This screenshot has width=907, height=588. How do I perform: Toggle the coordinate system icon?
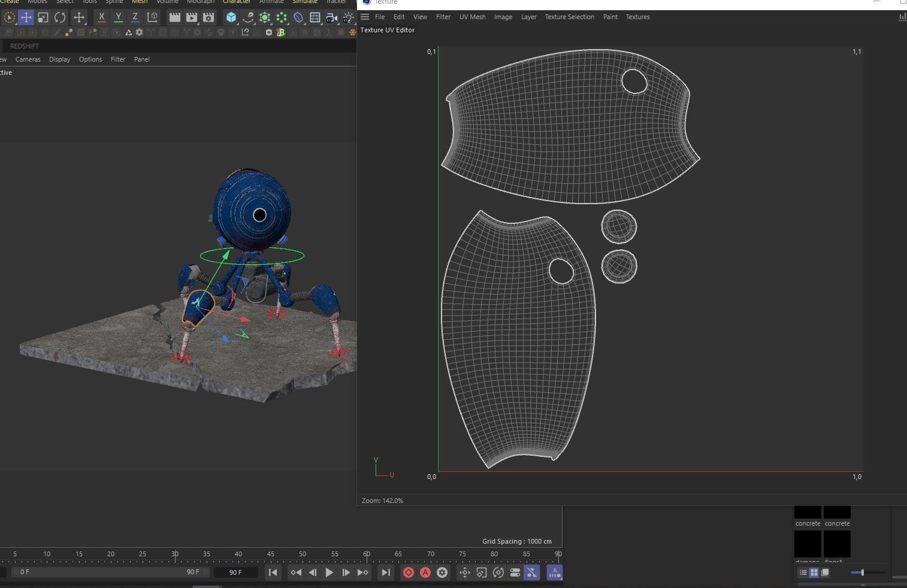click(x=152, y=17)
